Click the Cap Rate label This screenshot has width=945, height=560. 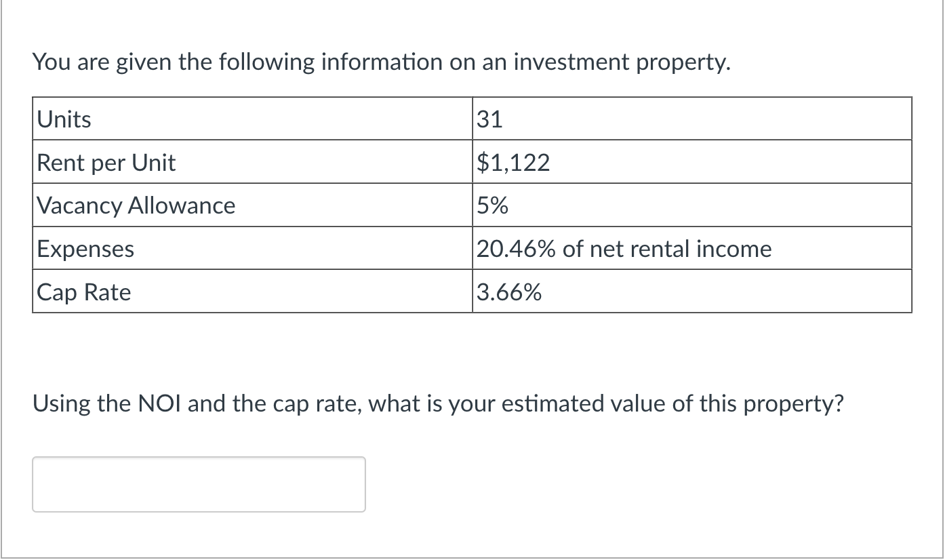[83, 292]
